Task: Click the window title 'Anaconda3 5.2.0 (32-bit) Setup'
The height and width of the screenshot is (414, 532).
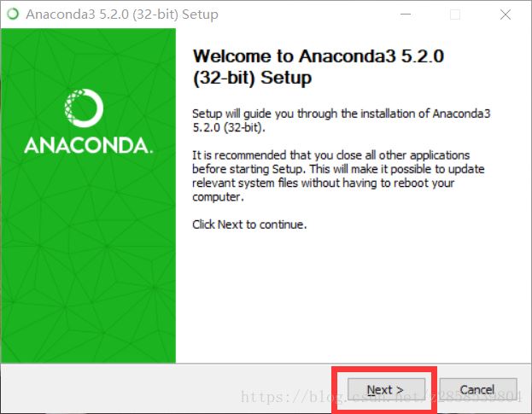Action: tap(121, 14)
